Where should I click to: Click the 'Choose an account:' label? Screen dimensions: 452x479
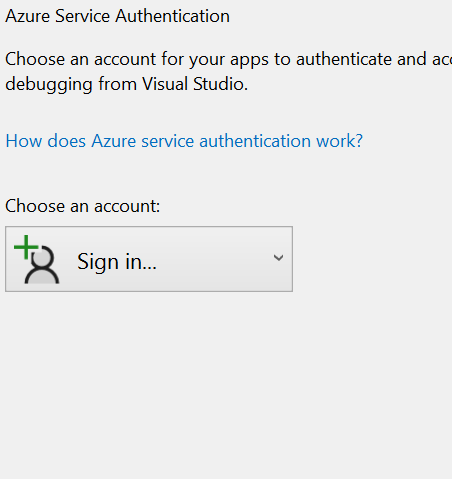83,206
